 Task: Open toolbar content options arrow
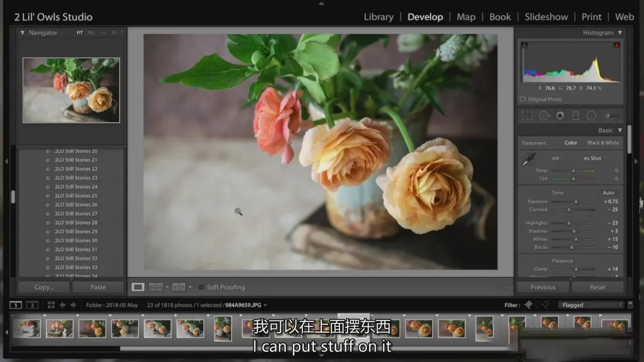[506, 287]
